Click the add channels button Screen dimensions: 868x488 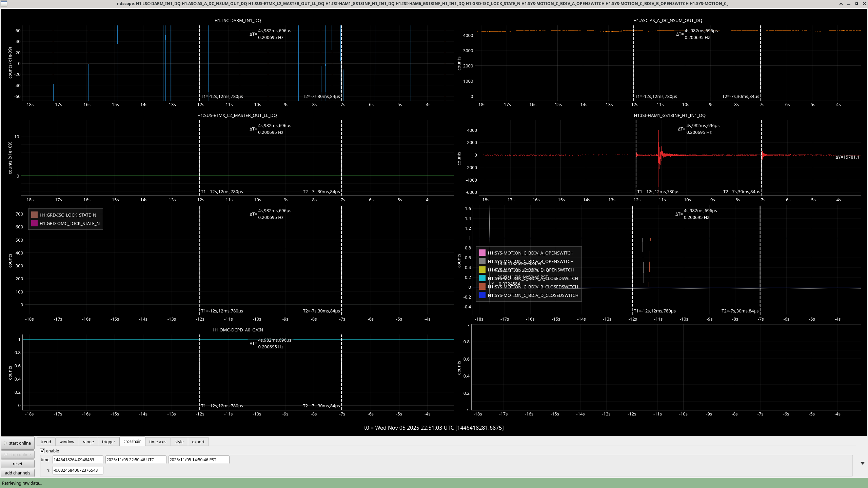18,473
